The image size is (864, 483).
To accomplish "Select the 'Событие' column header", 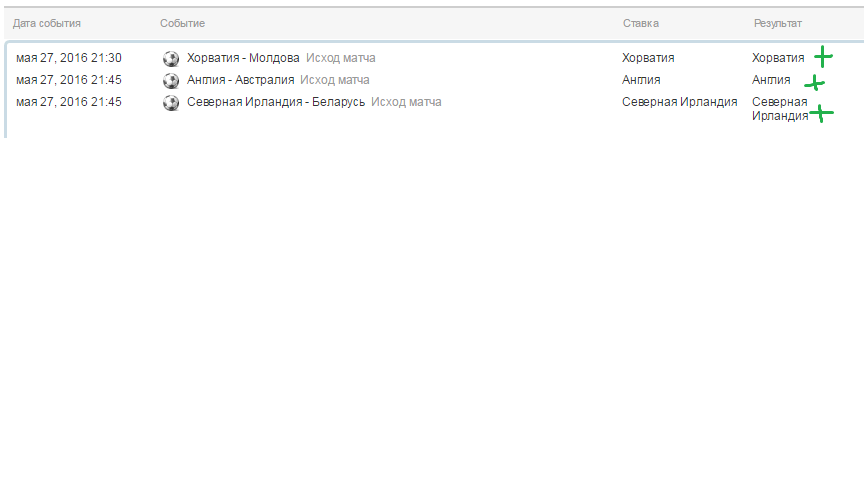I will coord(182,23).
